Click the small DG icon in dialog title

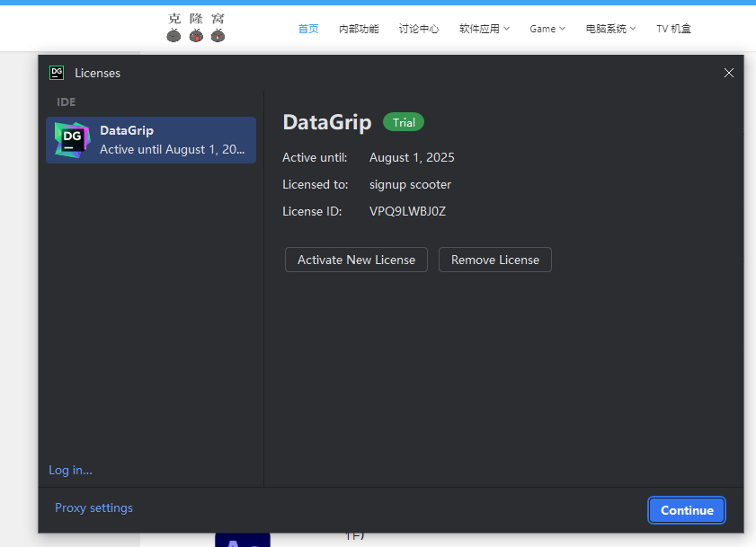click(57, 73)
